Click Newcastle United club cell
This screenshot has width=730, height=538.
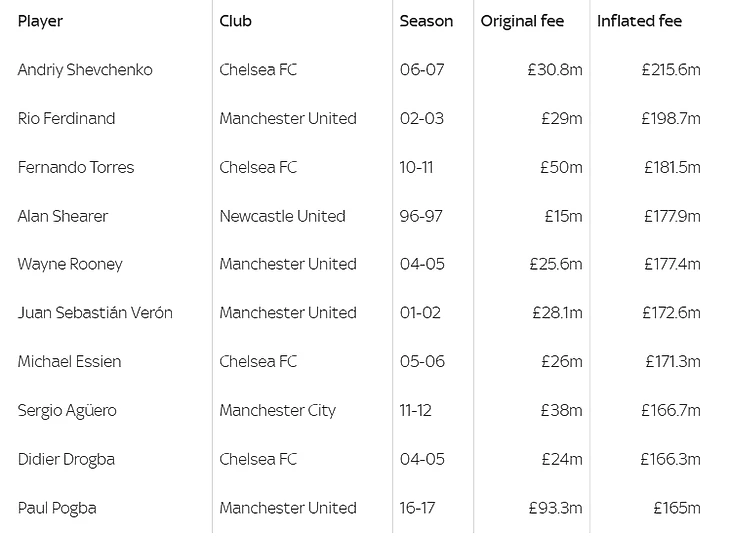282,216
